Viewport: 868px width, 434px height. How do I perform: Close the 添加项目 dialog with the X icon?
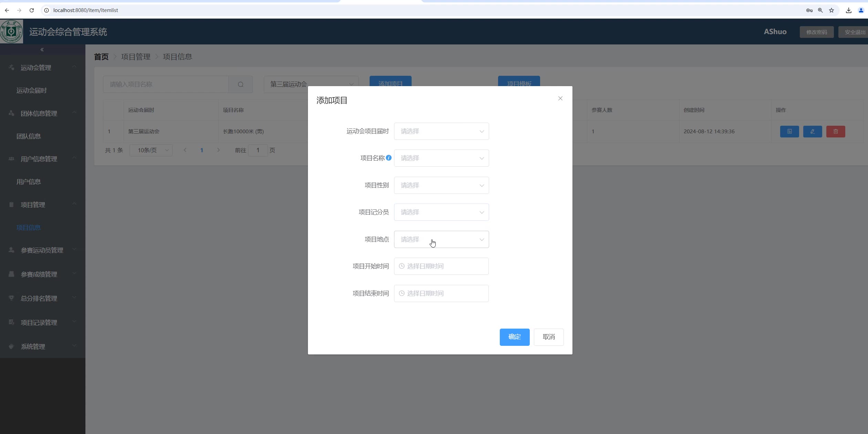560,99
